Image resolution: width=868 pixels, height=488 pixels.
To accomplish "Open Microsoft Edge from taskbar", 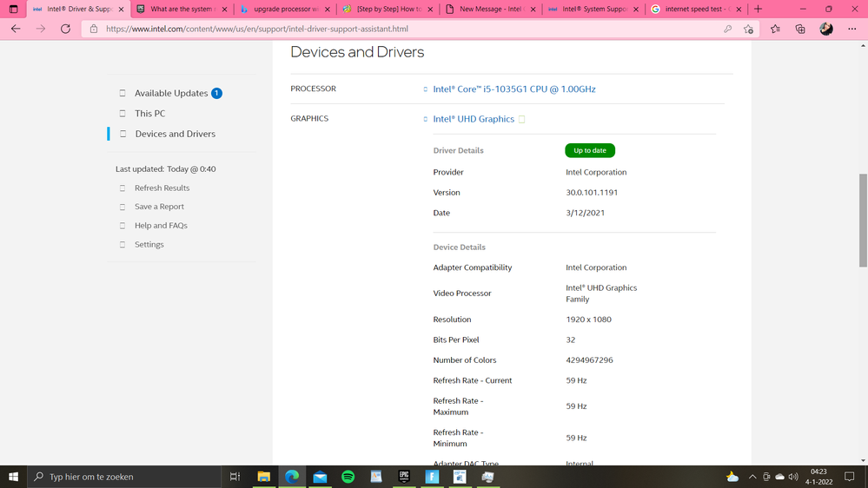I will pos(292,477).
